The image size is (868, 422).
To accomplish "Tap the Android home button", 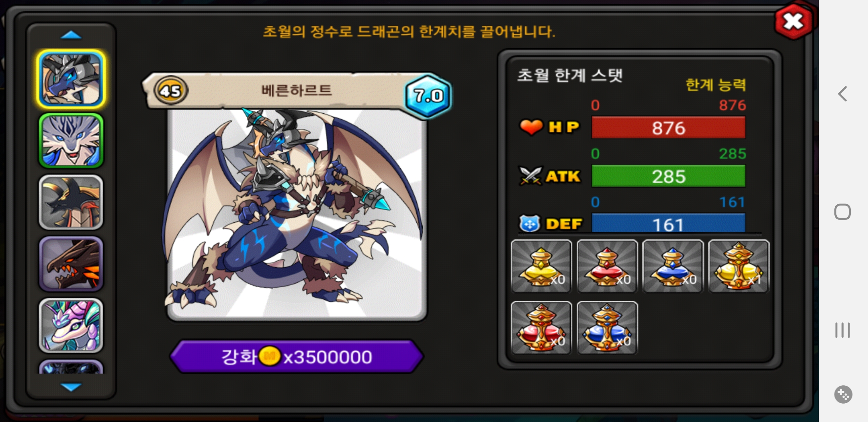I will [x=843, y=212].
